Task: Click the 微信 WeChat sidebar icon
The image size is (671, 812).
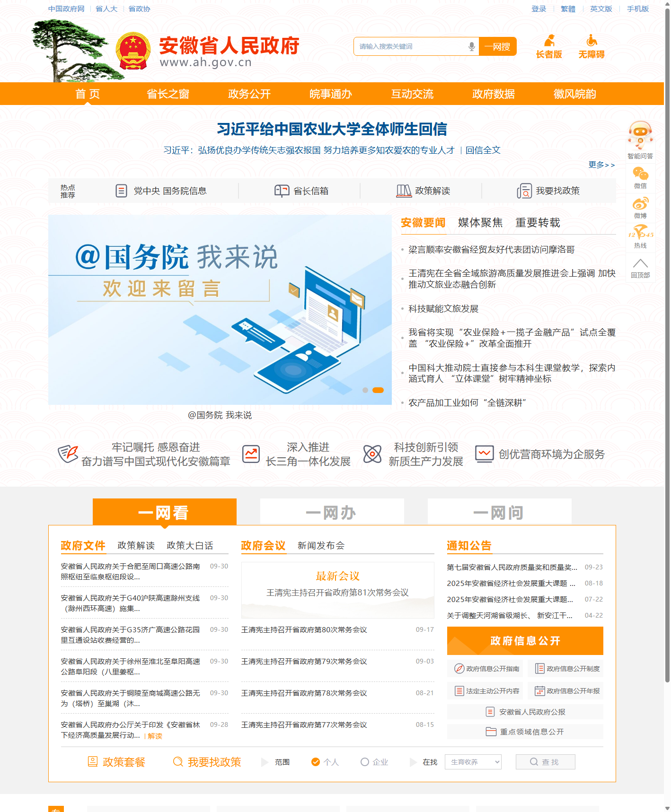Action: 640,174
